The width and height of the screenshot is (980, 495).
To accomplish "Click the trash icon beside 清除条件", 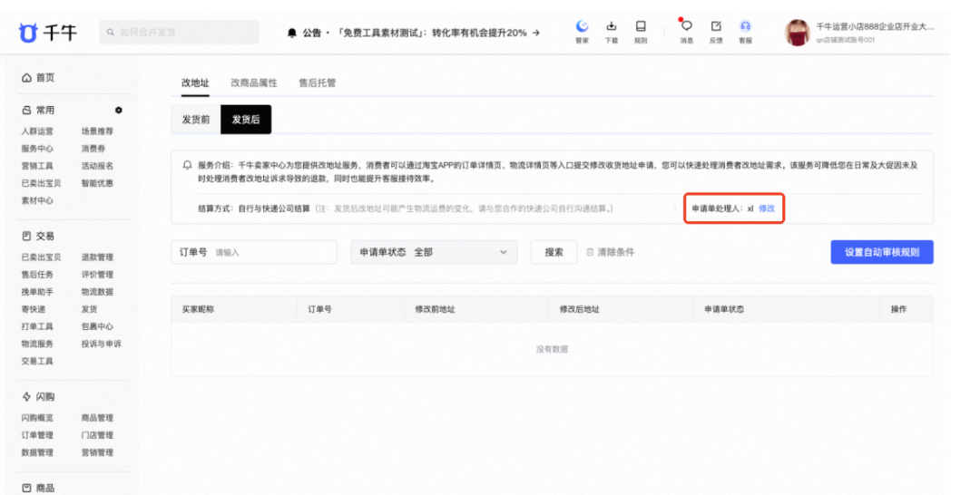I will coord(590,252).
